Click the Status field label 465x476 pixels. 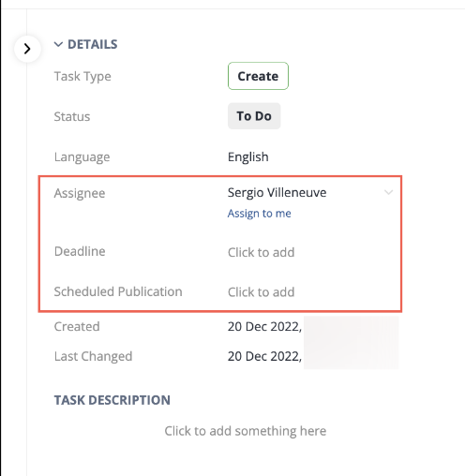[72, 116]
